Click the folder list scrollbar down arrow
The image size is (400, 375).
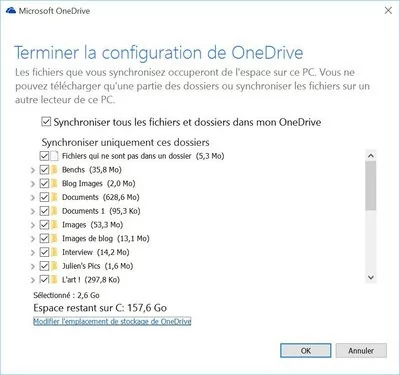pos(371,277)
